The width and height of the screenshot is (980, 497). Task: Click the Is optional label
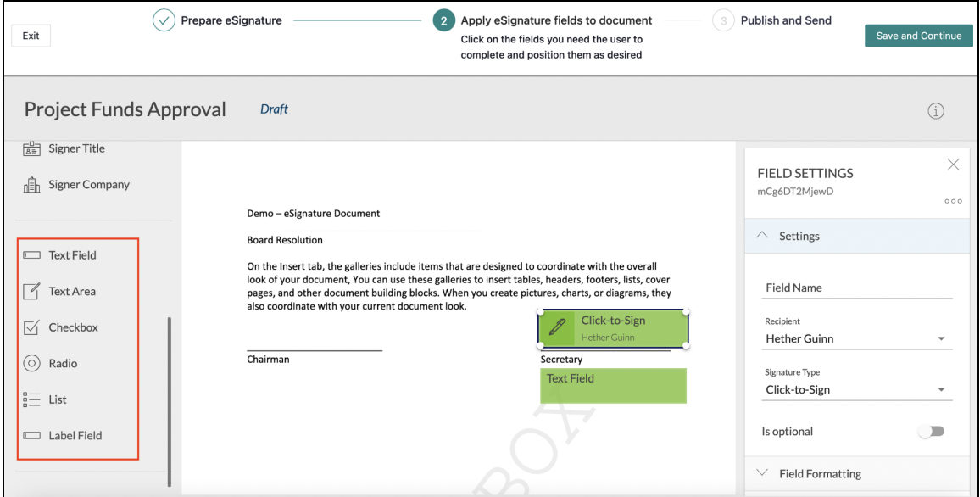[x=787, y=432]
